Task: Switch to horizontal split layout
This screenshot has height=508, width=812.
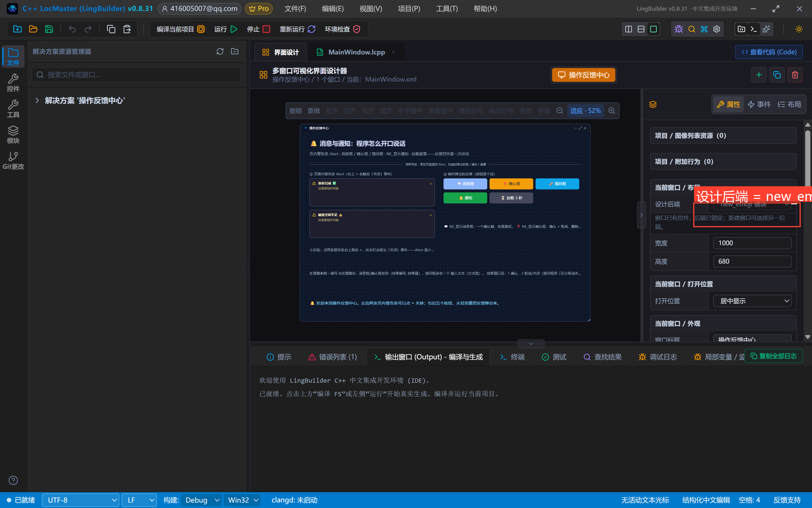Action: [641, 29]
